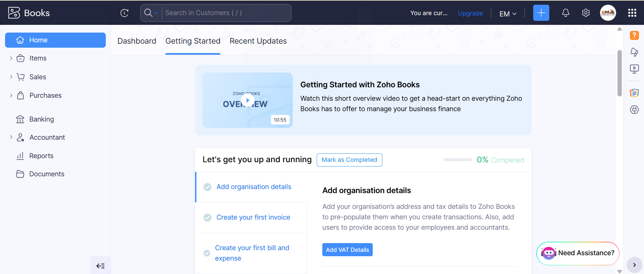Toggle check for Add organisation details
This screenshot has height=274, width=644.
click(x=208, y=187)
